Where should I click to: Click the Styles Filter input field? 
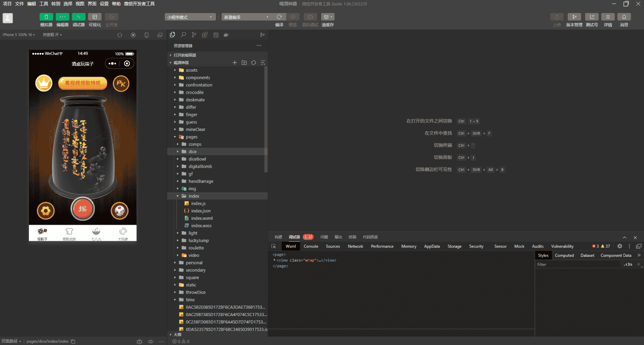[577, 264]
